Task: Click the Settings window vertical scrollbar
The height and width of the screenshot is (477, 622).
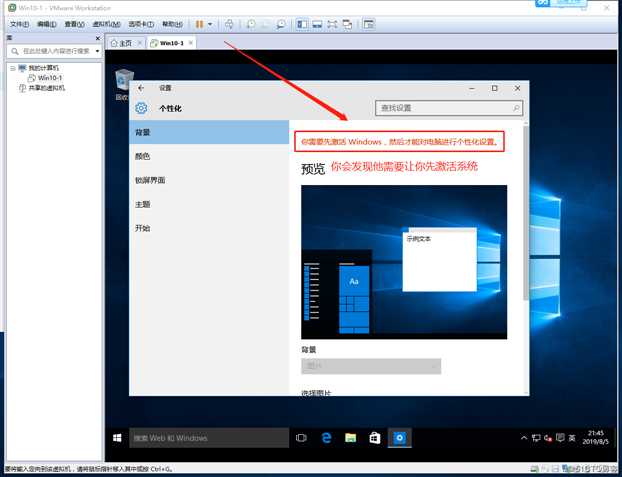Action: click(x=526, y=212)
